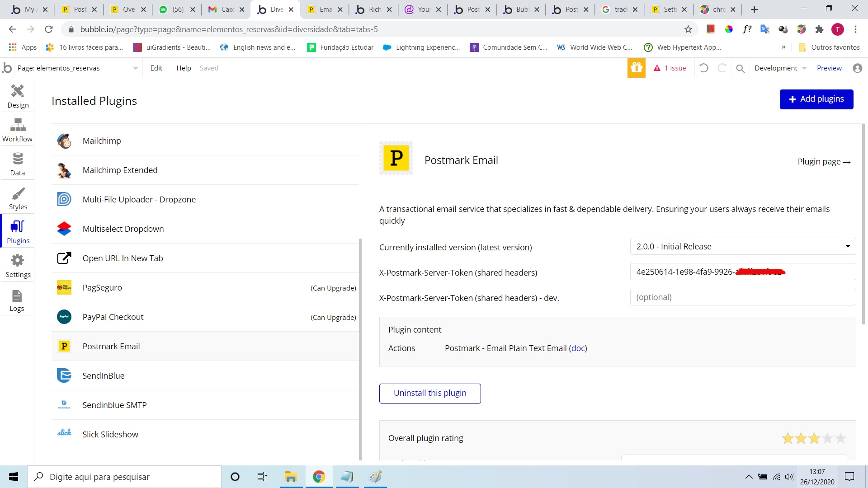Select the Plugins sidebar icon
This screenshot has width=868, height=488.
click(x=18, y=232)
